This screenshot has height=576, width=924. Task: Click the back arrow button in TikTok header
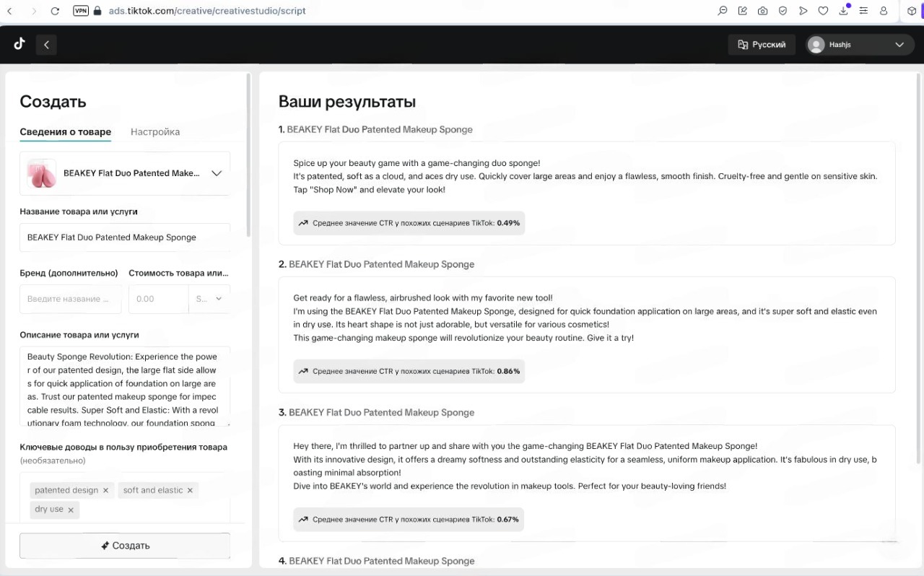click(x=46, y=45)
